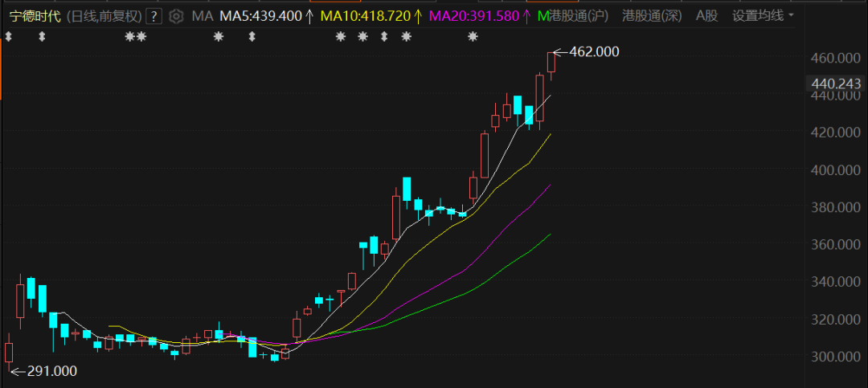The height and width of the screenshot is (388, 868).
Task: Click the question mark help button
Action: coord(154,17)
